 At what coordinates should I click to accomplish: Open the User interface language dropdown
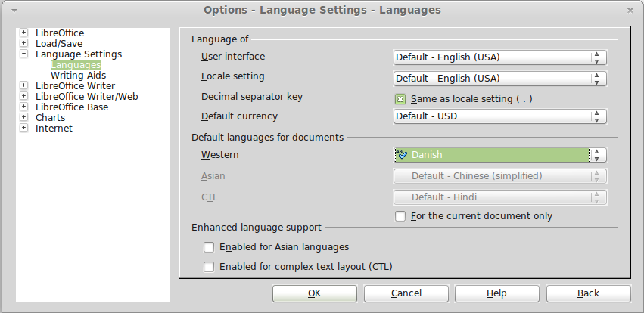click(500, 57)
